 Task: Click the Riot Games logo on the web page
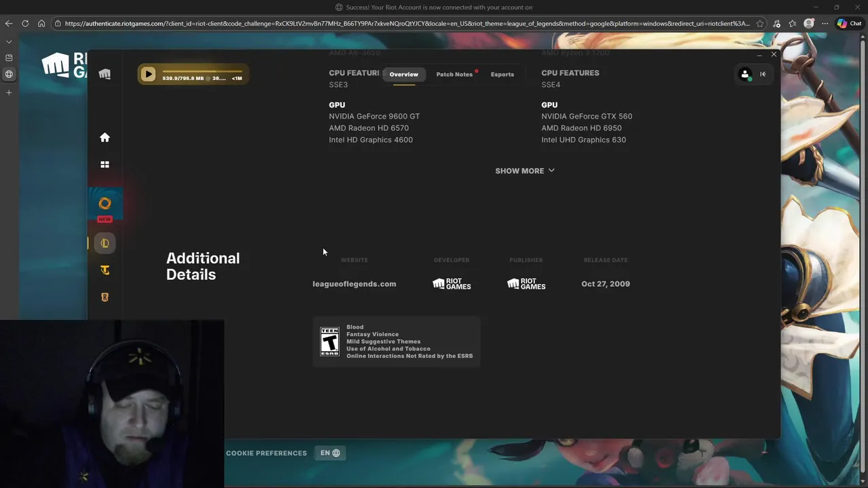[64, 65]
